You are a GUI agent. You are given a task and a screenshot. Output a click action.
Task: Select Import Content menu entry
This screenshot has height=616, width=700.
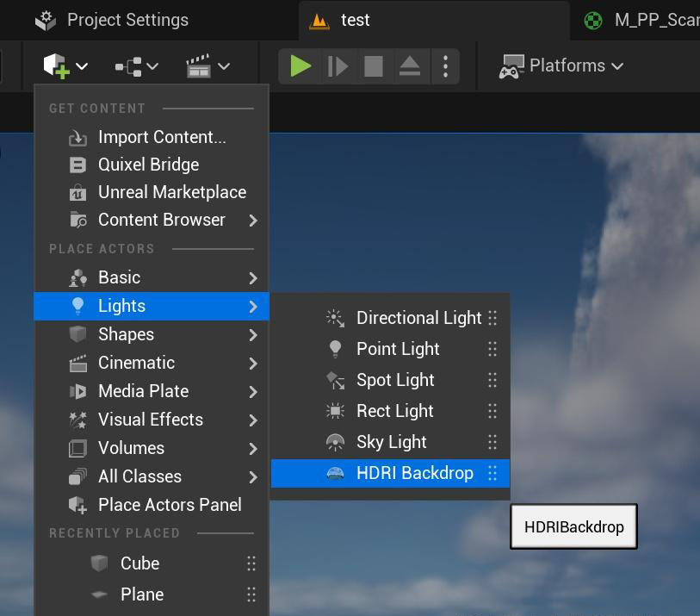click(161, 137)
